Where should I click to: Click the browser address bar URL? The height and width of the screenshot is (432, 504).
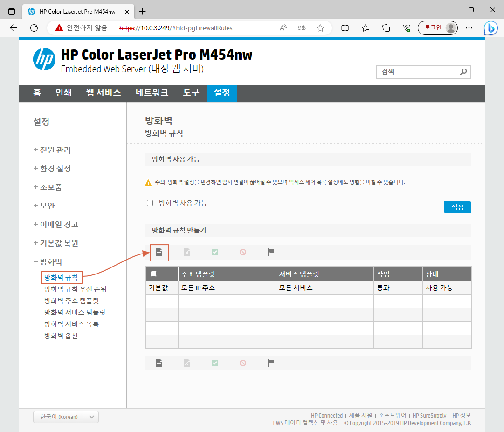pyautogui.click(x=176, y=28)
